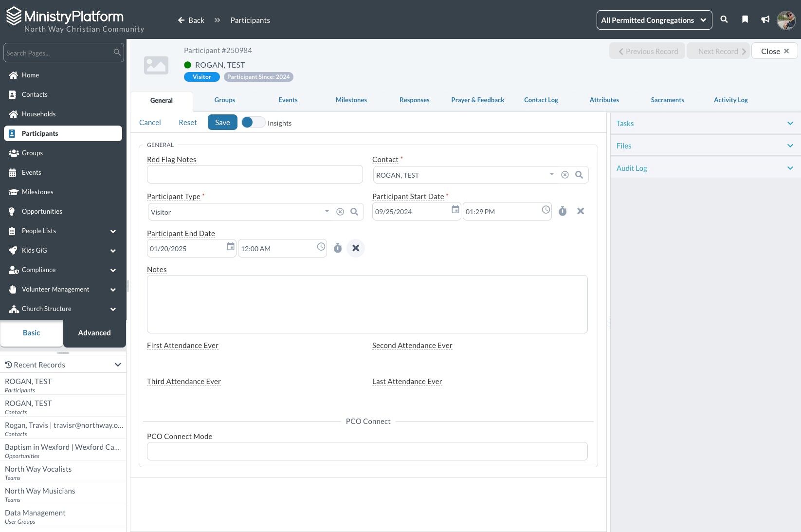Click into the Red Flag Notes field
801x532 pixels.
pos(255,174)
